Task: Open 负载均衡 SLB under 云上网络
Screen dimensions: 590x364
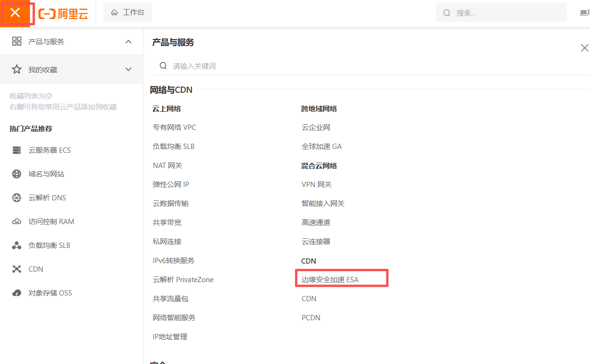Action: point(174,147)
